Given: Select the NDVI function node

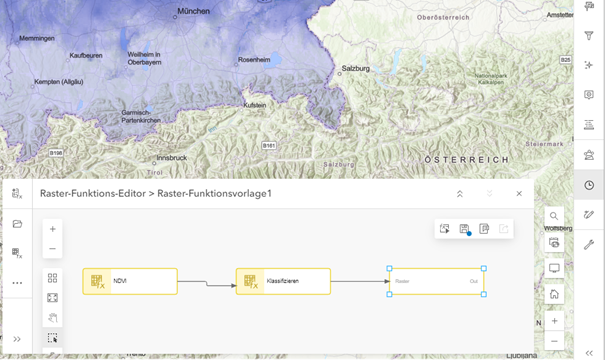Looking at the screenshot, I should 130,281.
